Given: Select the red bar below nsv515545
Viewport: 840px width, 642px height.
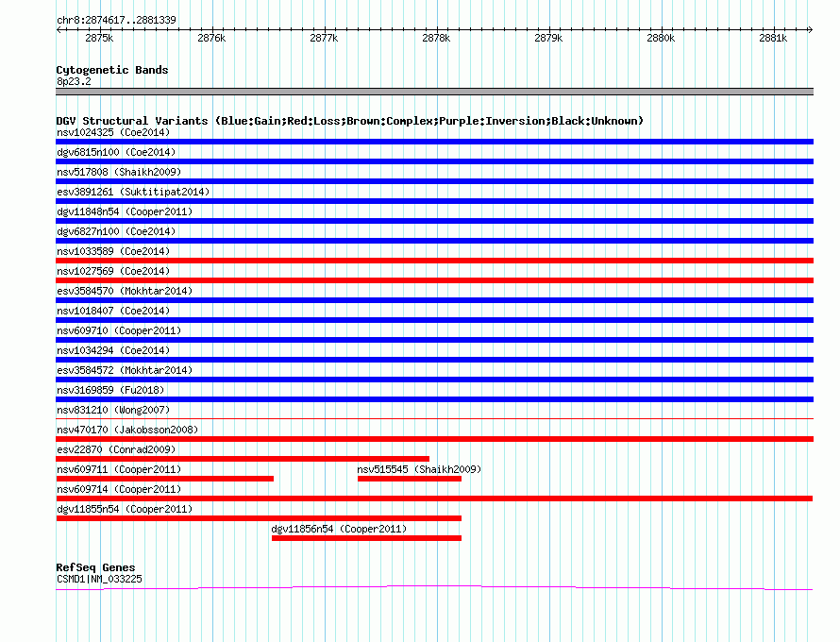Looking at the screenshot, I should 410,479.
